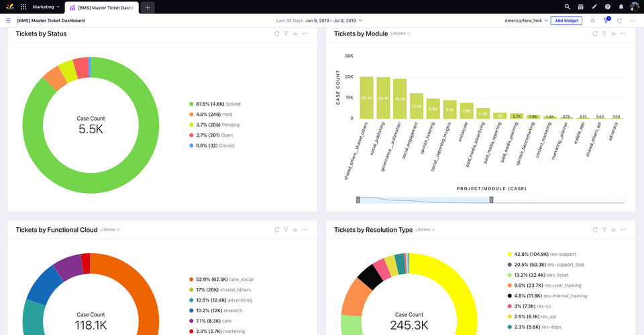Toggle Hold series in status legend

(211, 115)
